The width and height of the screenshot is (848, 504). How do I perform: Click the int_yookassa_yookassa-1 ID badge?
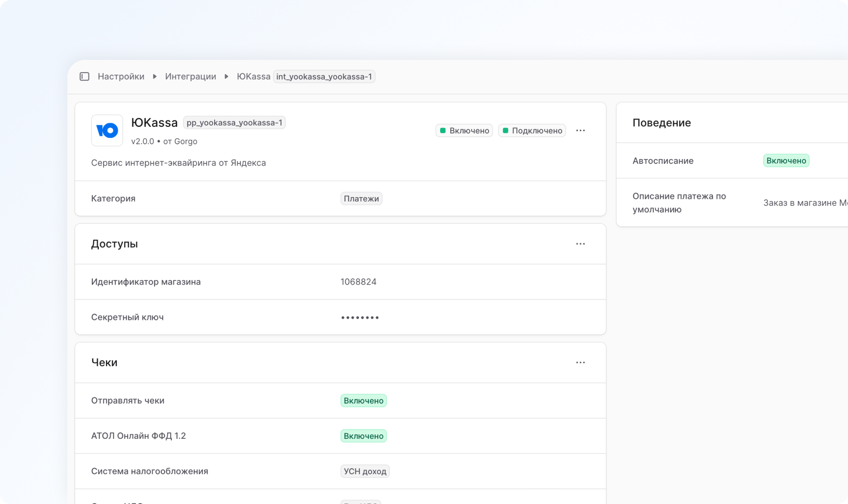tap(324, 76)
